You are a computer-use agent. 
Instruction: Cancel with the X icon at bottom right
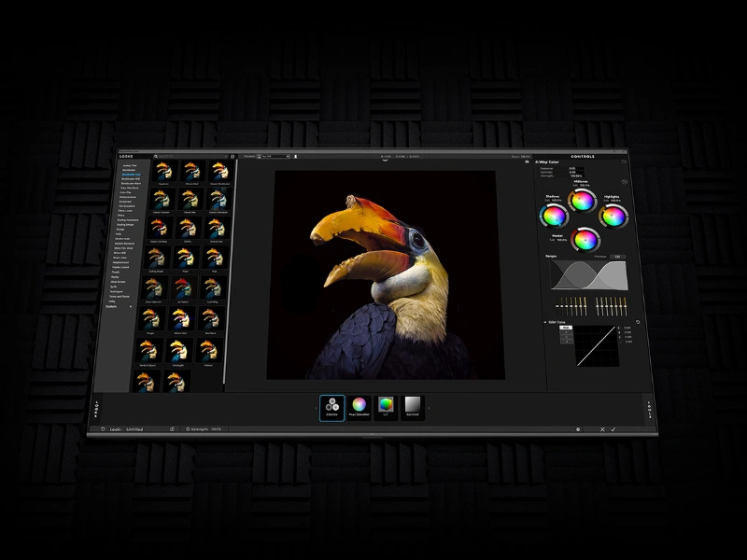point(602,429)
